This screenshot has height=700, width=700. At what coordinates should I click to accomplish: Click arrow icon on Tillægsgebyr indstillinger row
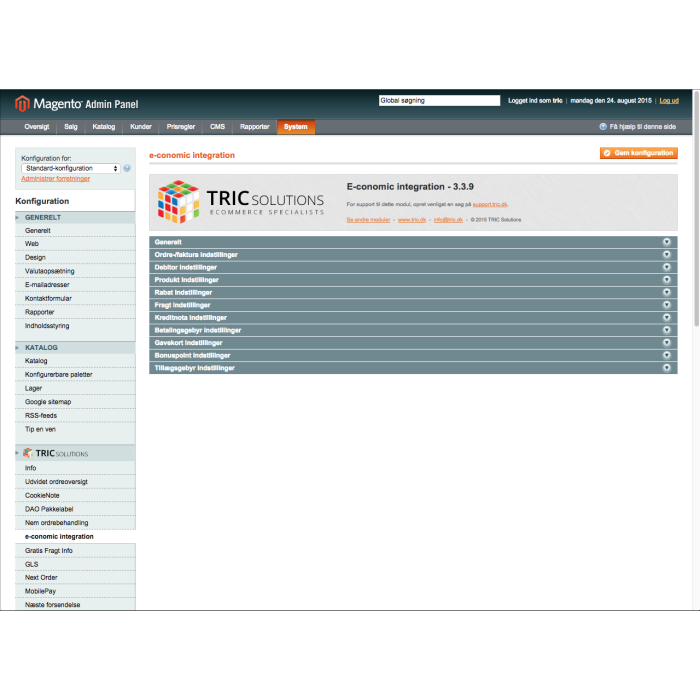coord(666,368)
